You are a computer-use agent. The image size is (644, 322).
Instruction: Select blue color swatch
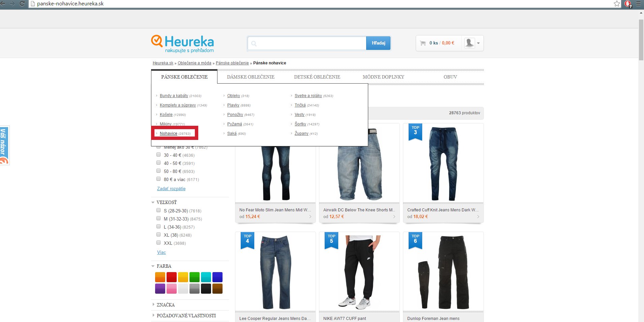tap(217, 277)
